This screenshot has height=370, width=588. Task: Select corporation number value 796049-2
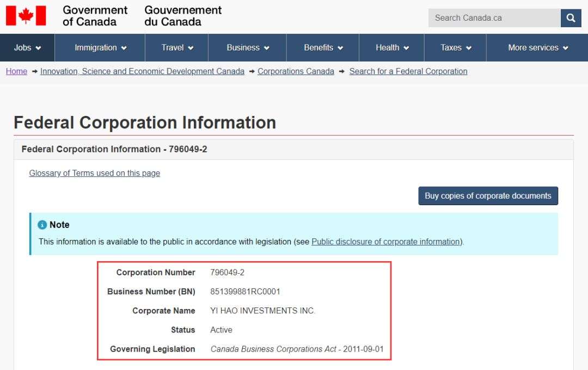pyautogui.click(x=227, y=273)
